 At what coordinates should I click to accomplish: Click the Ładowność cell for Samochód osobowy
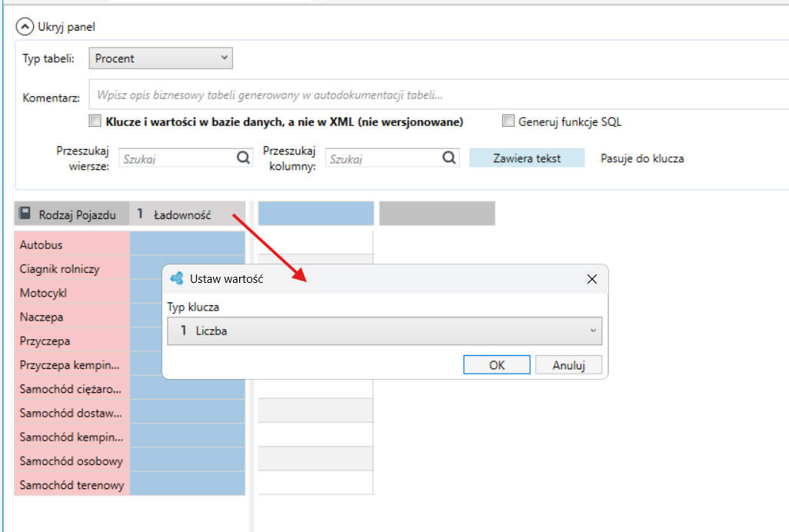tap(188, 461)
